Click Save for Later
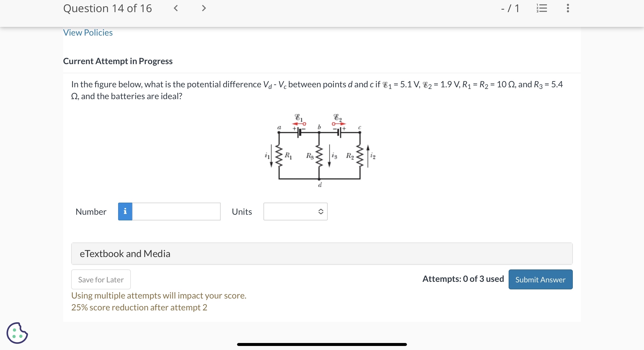 click(x=101, y=279)
